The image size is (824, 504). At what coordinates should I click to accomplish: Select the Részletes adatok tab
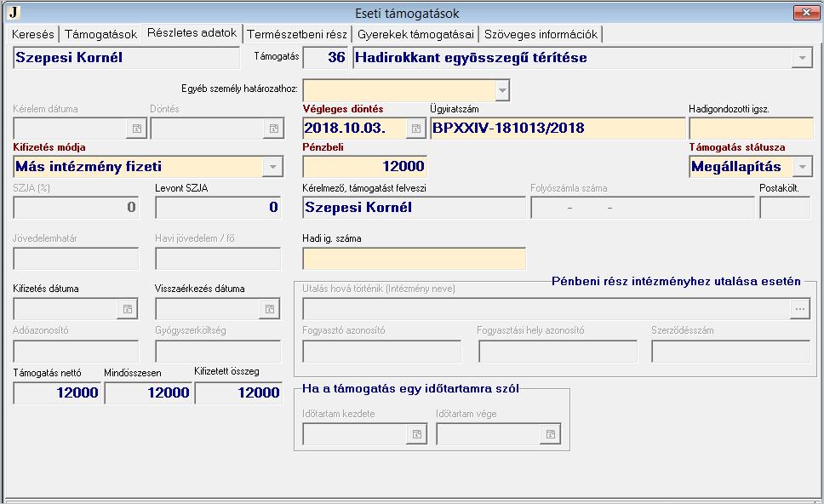(x=192, y=32)
